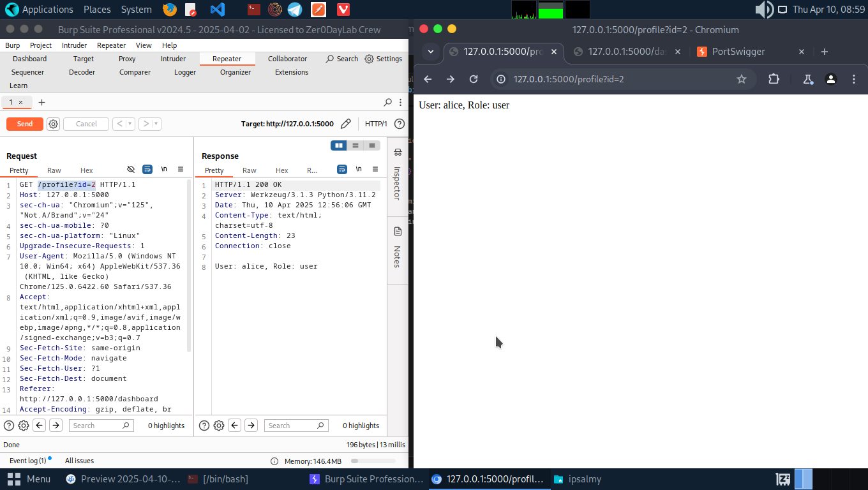Expand Chromium tab search chevron
Screen dimensions: 868x490
431,52
